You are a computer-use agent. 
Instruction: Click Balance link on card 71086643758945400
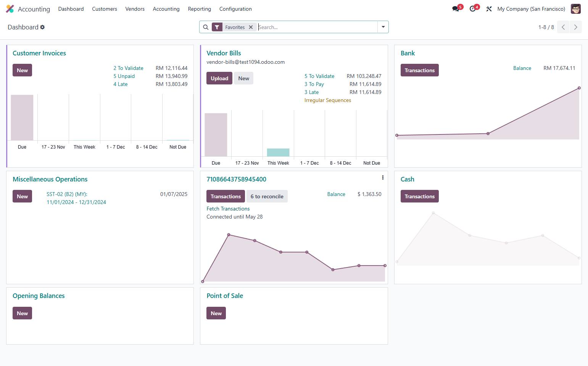336,194
